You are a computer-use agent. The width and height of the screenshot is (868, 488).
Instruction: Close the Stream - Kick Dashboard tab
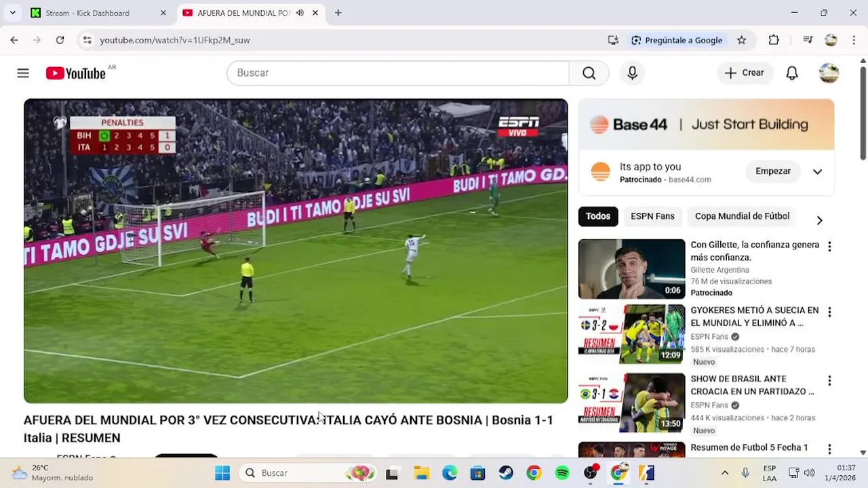pos(163,13)
